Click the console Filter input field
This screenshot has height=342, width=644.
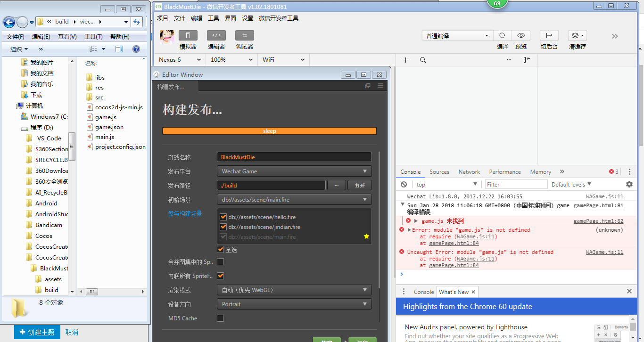tap(516, 185)
